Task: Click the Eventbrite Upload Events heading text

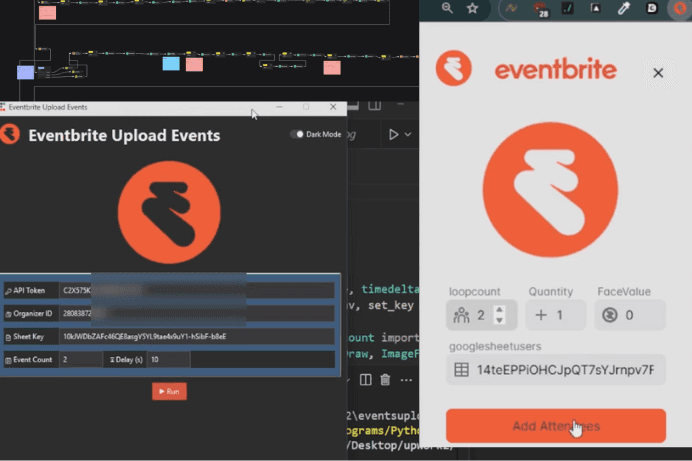Action: click(x=124, y=135)
